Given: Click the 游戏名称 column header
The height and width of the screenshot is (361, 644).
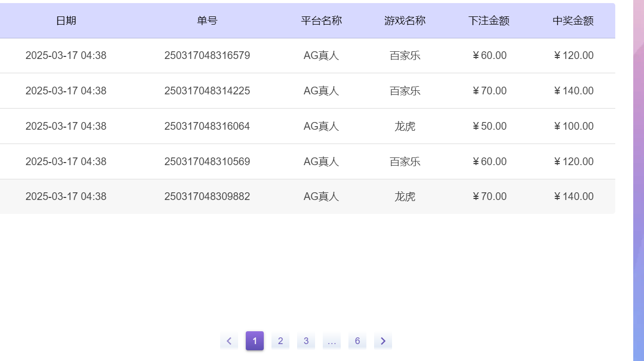Looking at the screenshot, I should pos(405,21).
